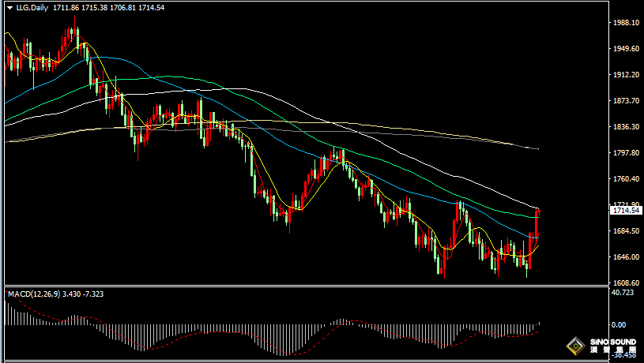Click the LLG,Daily chart title
The image size is (644, 363).
point(32,7)
